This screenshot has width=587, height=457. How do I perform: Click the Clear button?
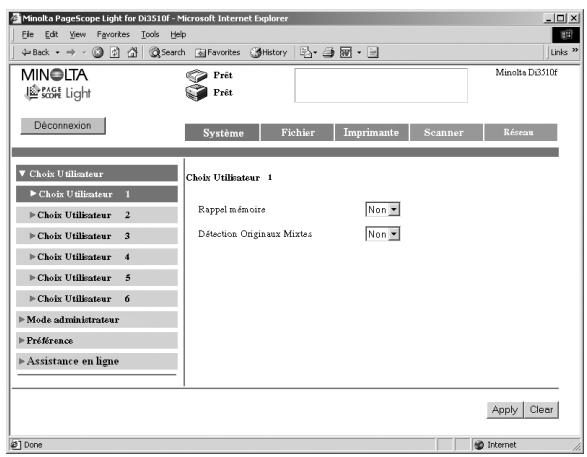click(x=541, y=410)
